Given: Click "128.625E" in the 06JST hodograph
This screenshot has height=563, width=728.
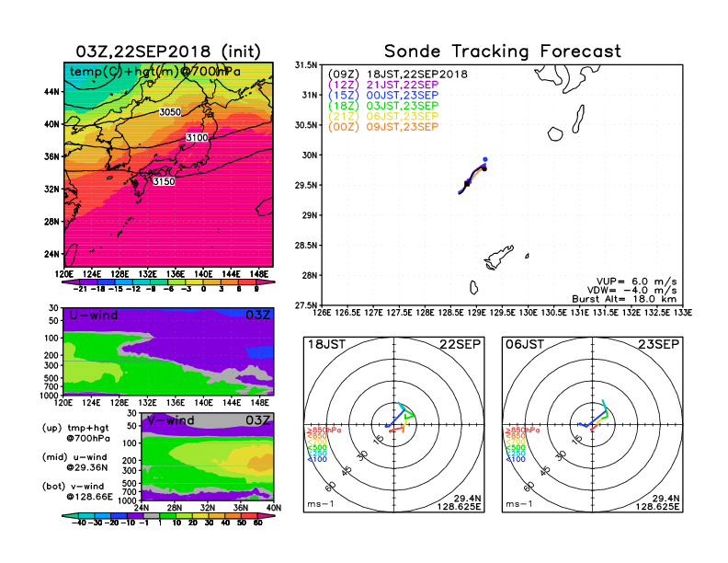Looking at the screenshot, I should point(657,506).
